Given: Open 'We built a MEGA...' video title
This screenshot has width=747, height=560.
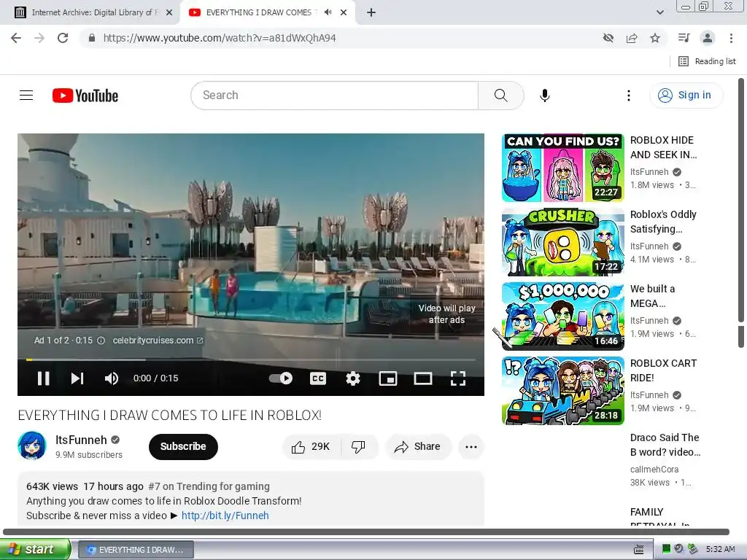Looking at the screenshot, I should (652, 296).
